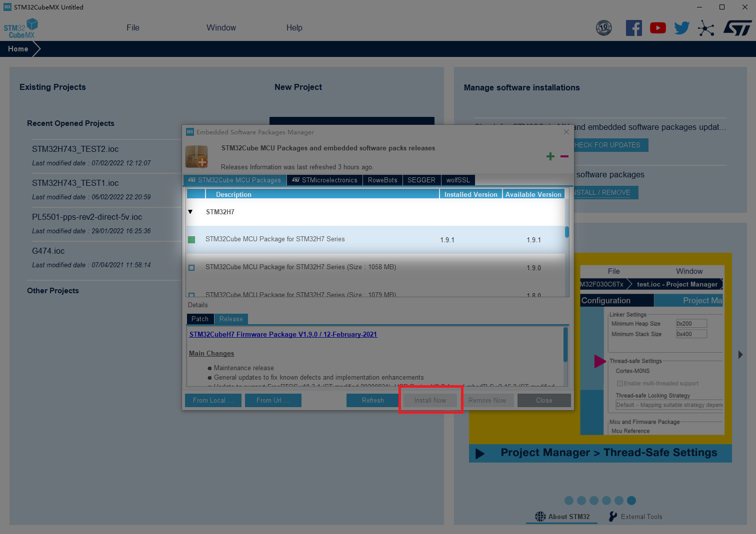The height and width of the screenshot is (534, 756).
Task: Click the External Tools wrench icon
Action: [613, 517]
